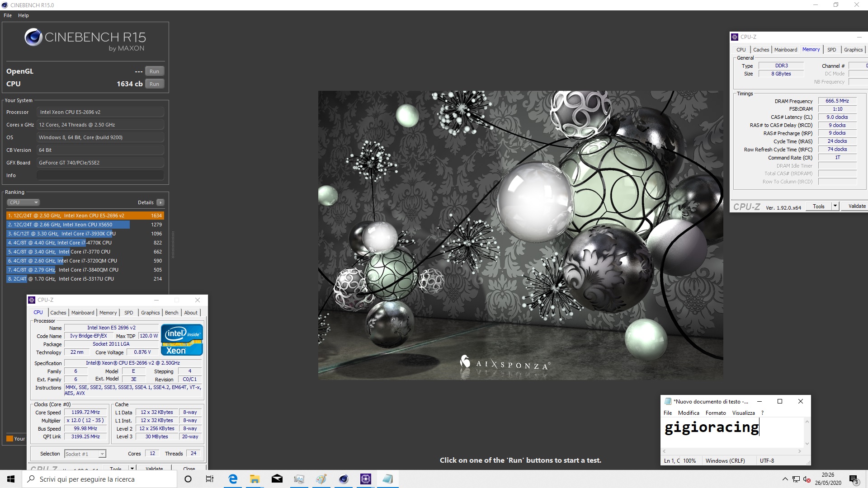Image resolution: width=868 pixels, height=488 pixels.
Task: Switch to Mainboard tab in lower CPU-Z
Action: (x=83, y=313)
